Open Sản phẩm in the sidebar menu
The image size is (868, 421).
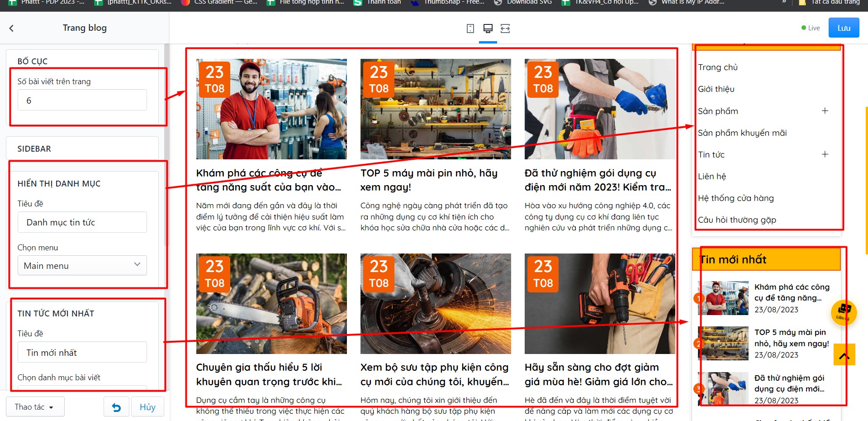click(x=718, y=111)
